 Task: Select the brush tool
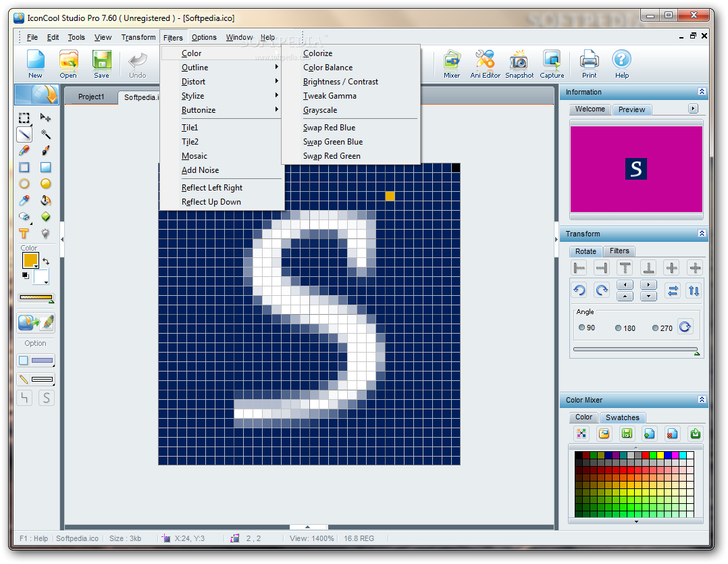click(45, 151)
